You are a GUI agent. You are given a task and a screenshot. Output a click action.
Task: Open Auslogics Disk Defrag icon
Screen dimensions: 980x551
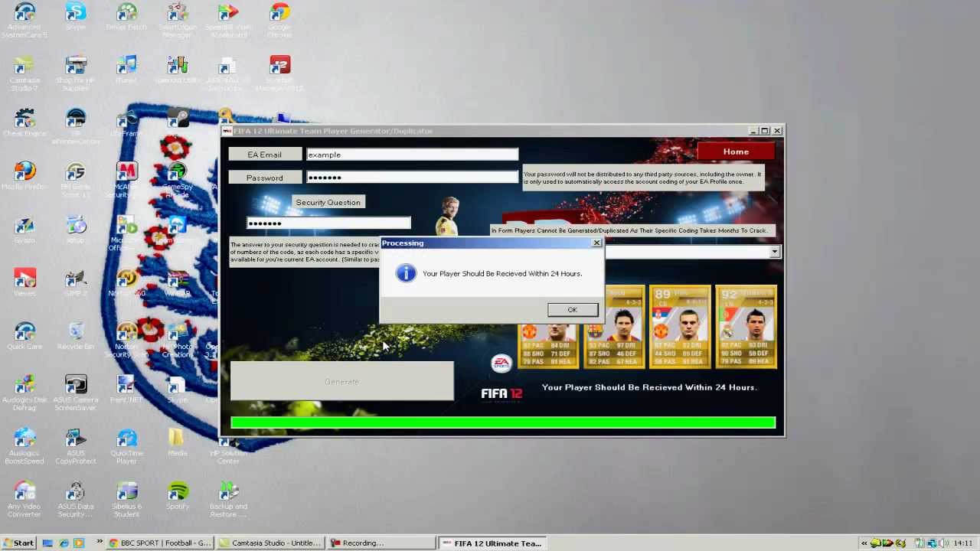24,393
